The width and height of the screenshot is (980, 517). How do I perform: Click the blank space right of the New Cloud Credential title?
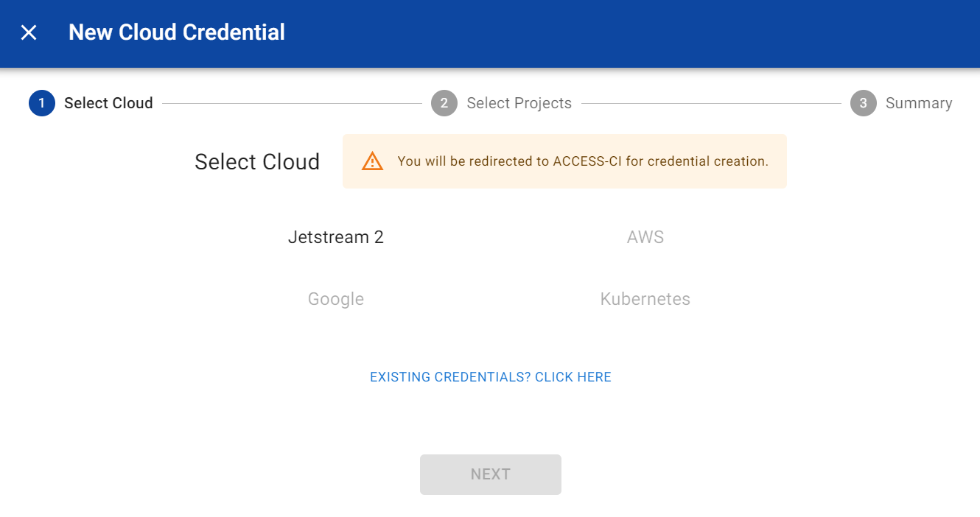click(x=626, y=32)
